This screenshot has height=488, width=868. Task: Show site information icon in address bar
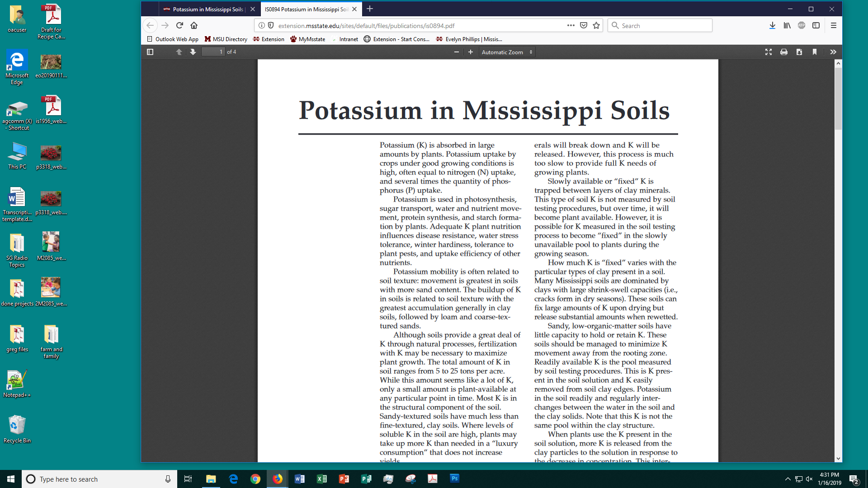click(x=262, y=25)
